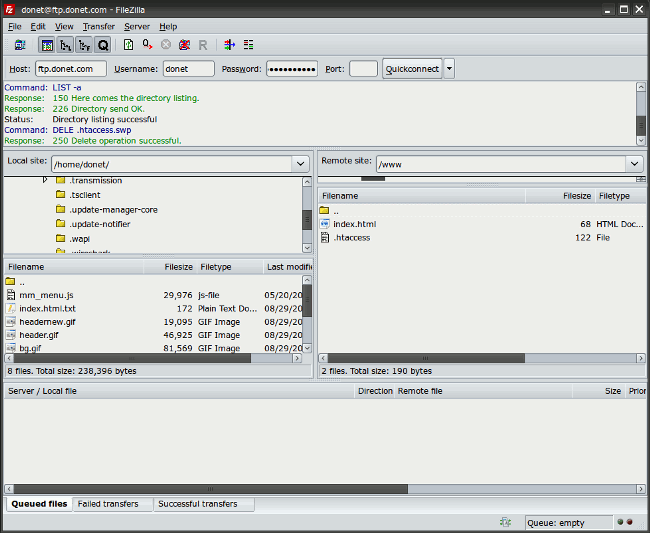Disconnect from the current server
650x533 pixels.
[184, 45]
